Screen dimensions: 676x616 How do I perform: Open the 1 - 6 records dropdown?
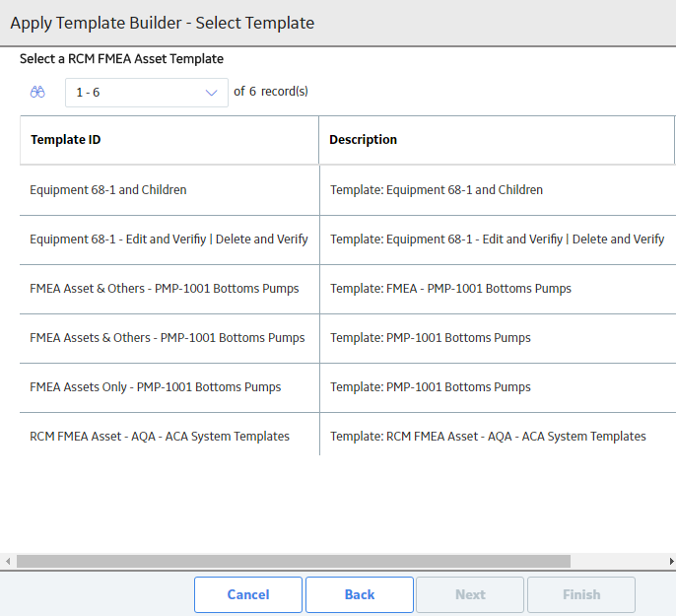147,93
